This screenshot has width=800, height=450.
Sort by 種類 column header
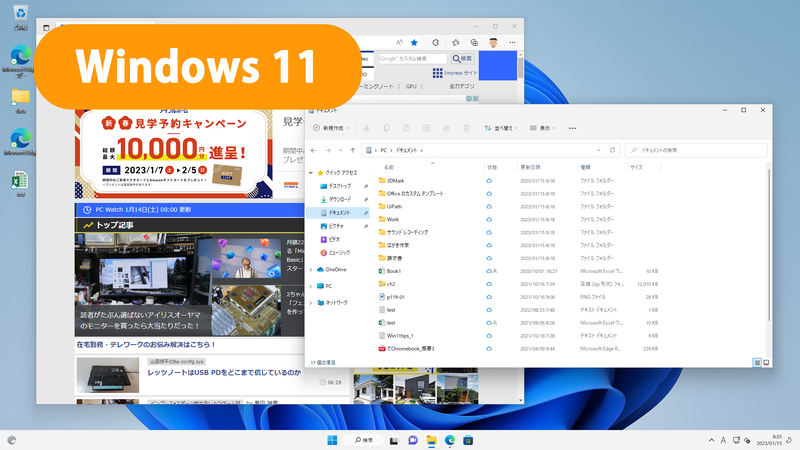coord(585,167)
